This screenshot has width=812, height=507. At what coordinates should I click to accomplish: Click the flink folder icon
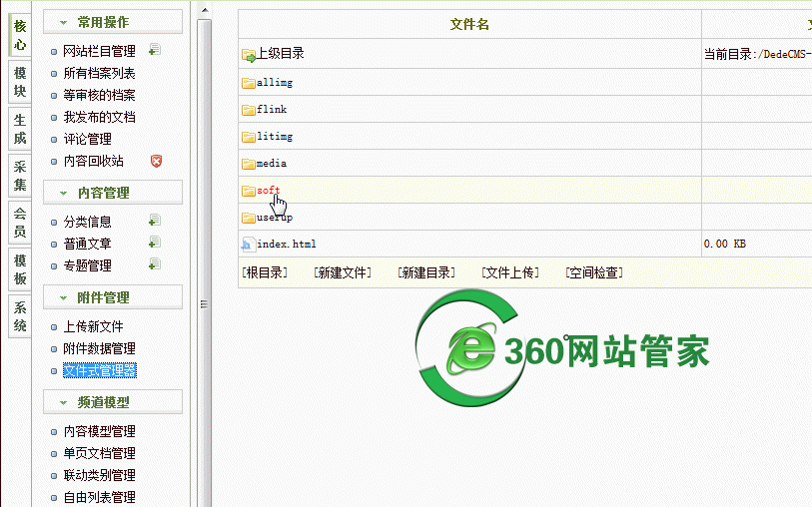click(249, 110)
